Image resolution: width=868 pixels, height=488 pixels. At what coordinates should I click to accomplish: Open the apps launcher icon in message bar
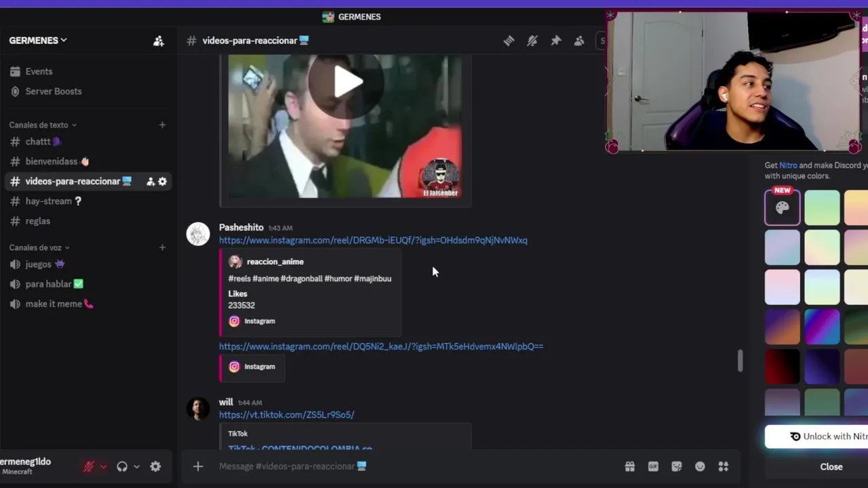724,466
